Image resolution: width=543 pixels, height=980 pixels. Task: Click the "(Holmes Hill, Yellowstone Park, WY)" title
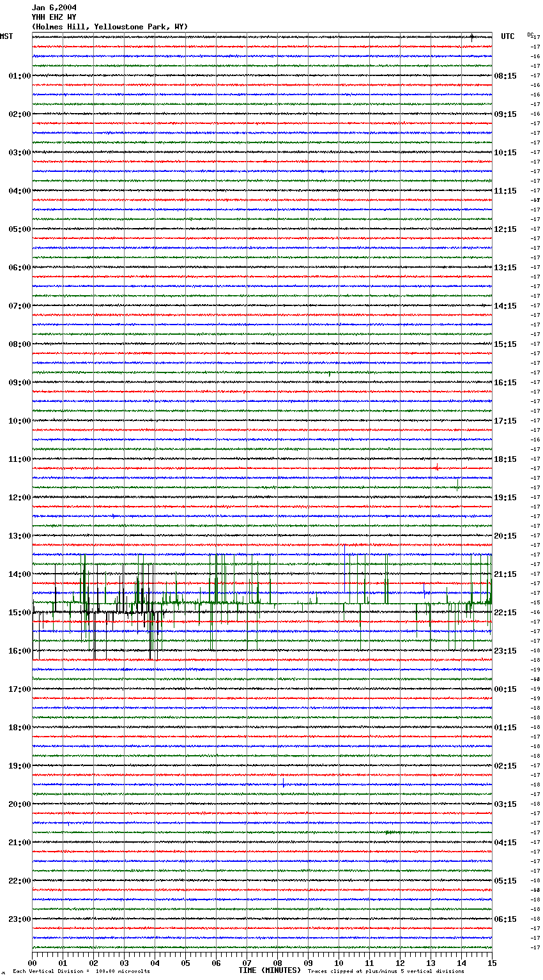point(110,27)
